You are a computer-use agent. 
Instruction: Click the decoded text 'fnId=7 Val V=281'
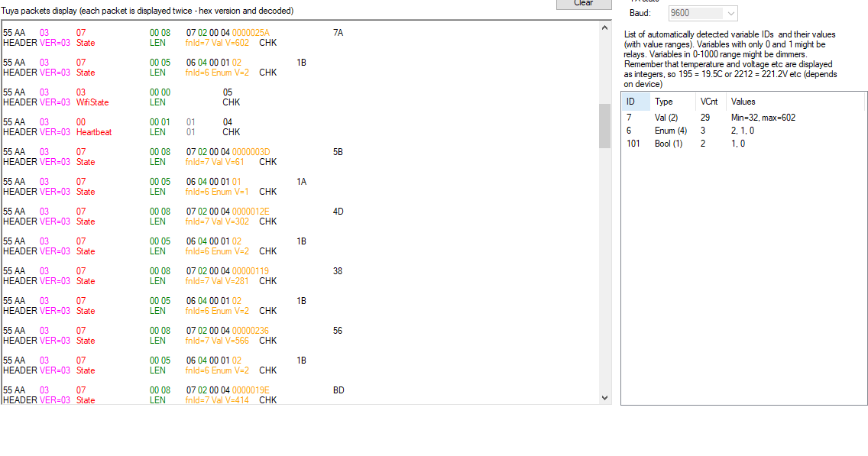coord(217,281)
